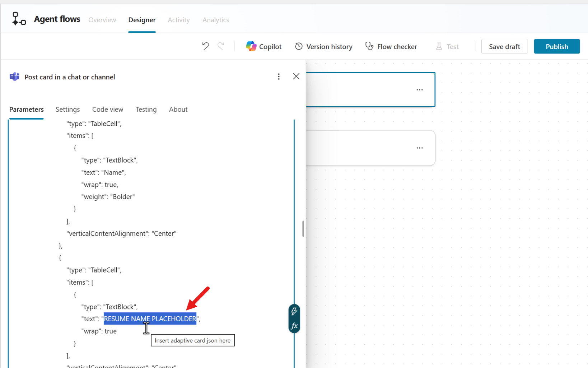Image resolution: width=588 pixels, height=368 pixels.
Task: Click Save draft button
Action: coord(504,47)
